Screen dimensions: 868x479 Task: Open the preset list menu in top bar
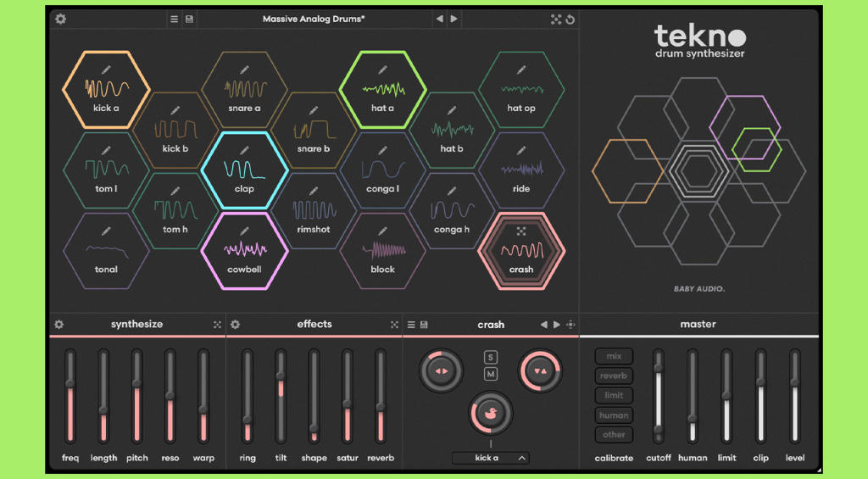coord(174,19)
